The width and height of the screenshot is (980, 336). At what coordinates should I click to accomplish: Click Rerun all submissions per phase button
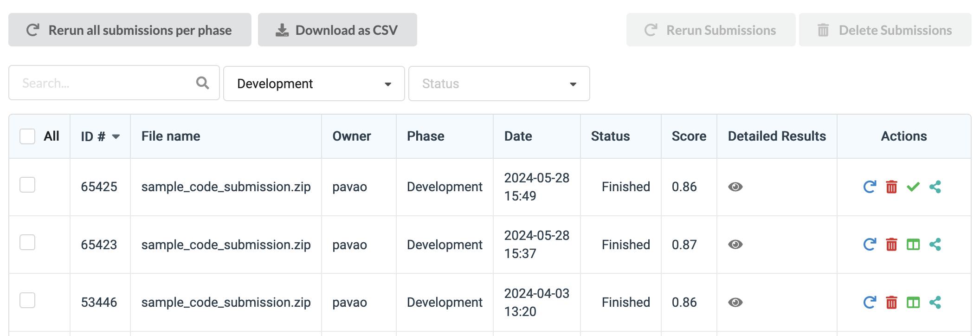coord(130,30)
